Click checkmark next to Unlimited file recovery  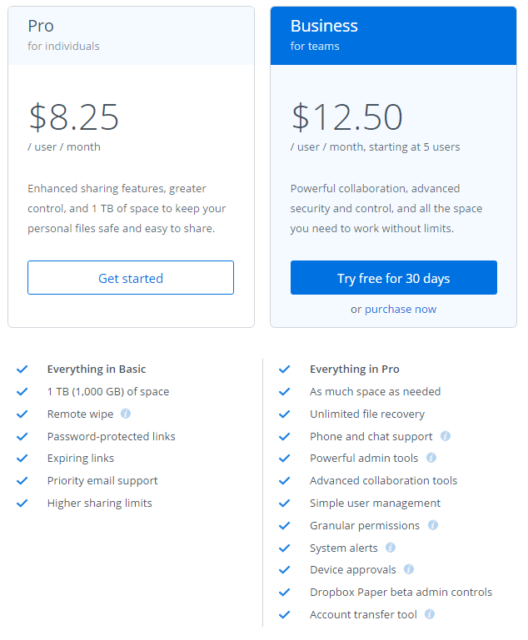pos(284,414)
